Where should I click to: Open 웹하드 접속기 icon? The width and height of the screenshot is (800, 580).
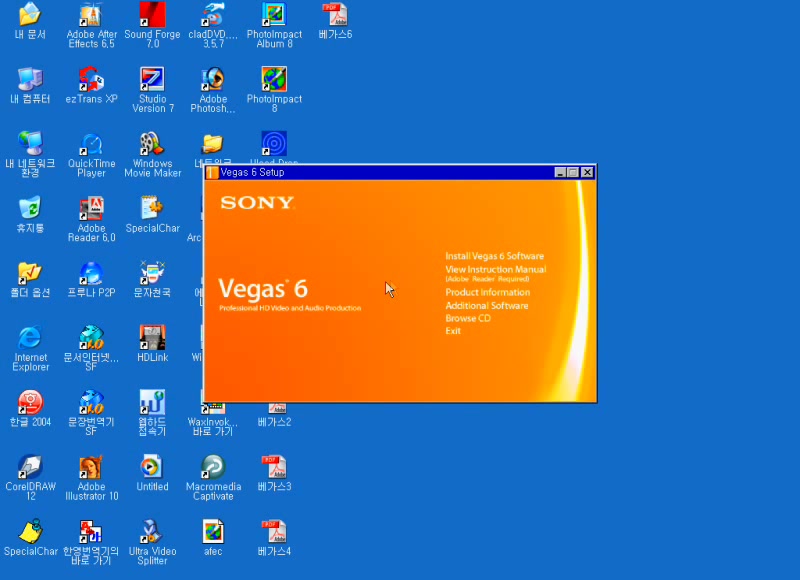click(152, 402)
